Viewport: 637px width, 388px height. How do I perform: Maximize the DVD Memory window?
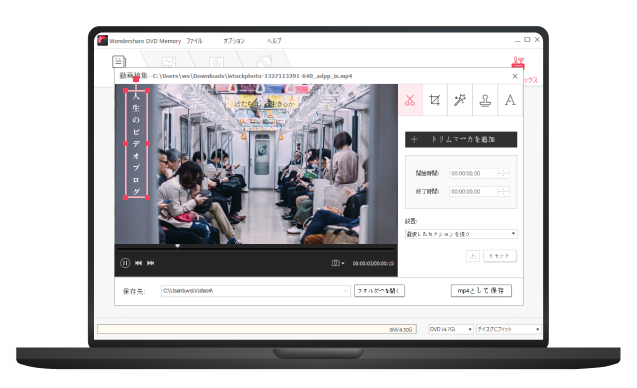[x=527, y=40]
